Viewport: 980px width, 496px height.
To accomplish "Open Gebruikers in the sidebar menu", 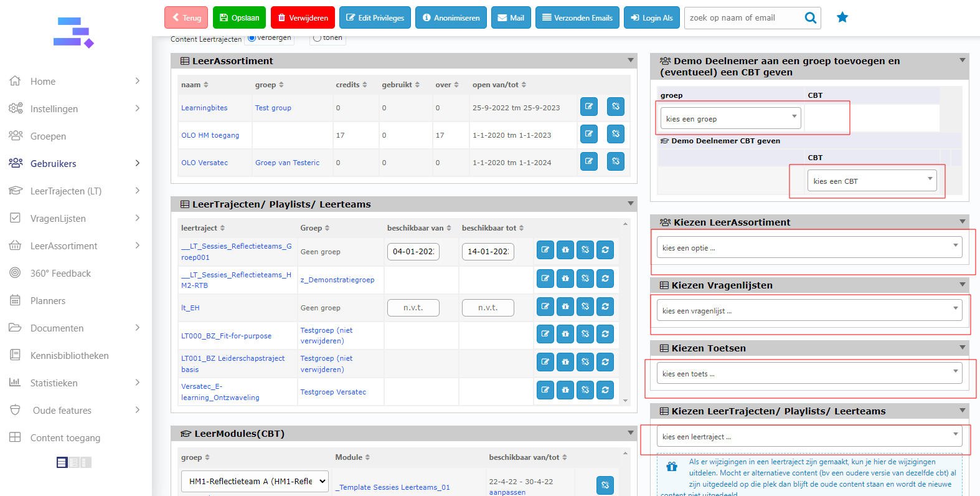I will coord(54,164).
